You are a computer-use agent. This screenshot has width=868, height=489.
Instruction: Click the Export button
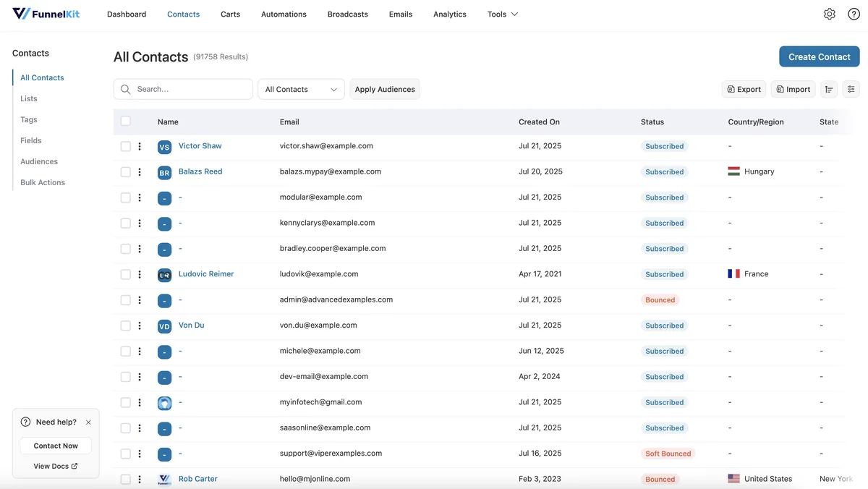click(744, 89)
